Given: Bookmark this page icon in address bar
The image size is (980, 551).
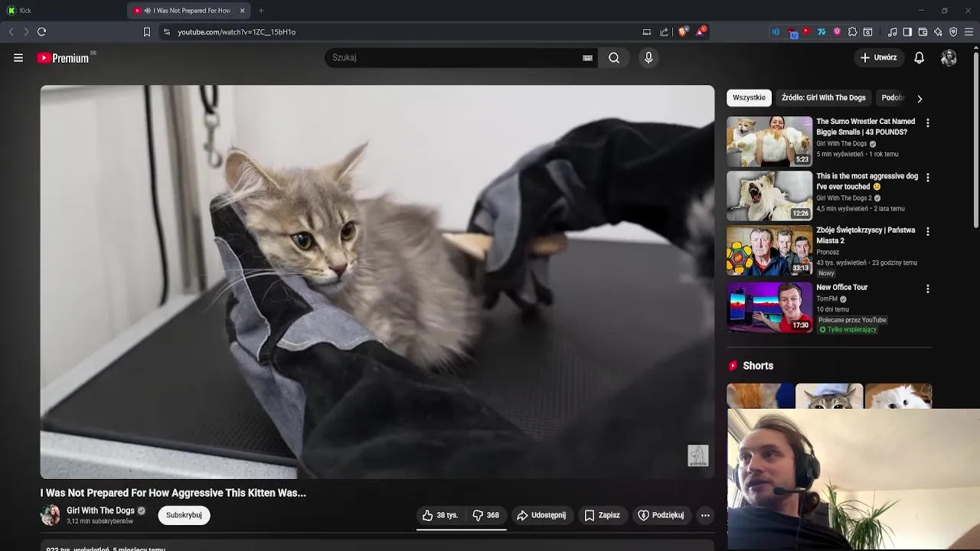Looking at the screenshot, I should point(147,31).
